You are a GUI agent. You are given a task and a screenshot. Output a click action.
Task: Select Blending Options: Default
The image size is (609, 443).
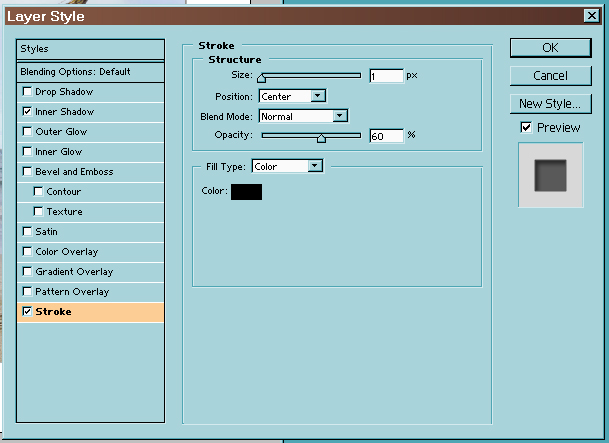tap(90, 72)
